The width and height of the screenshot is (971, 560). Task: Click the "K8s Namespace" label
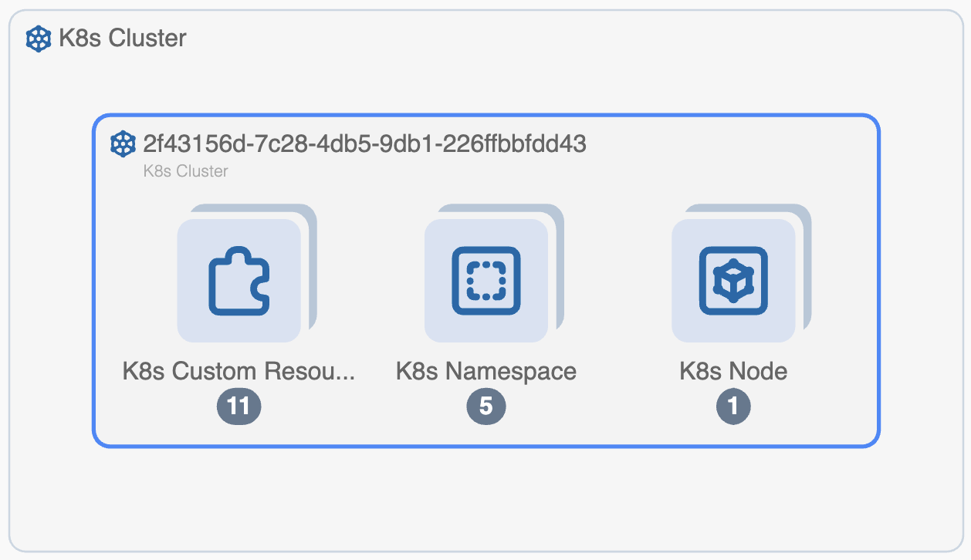pos(485,371)
